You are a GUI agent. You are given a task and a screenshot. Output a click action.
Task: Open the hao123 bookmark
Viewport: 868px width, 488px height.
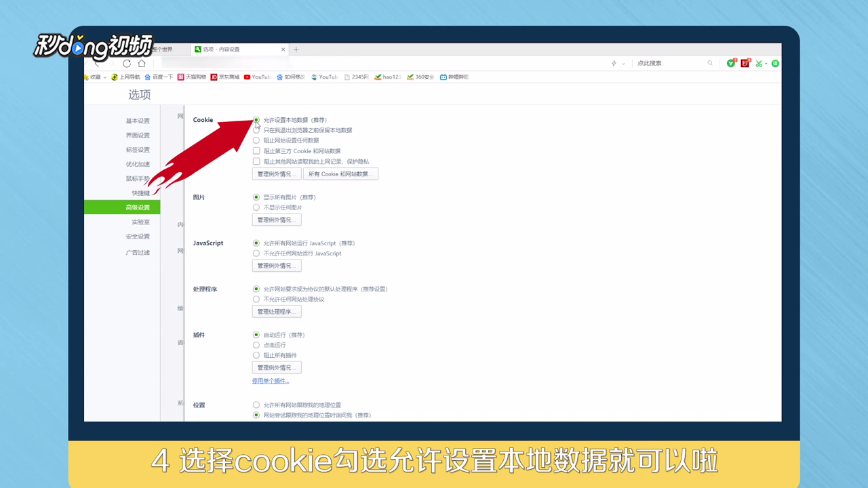click(388, 77)
